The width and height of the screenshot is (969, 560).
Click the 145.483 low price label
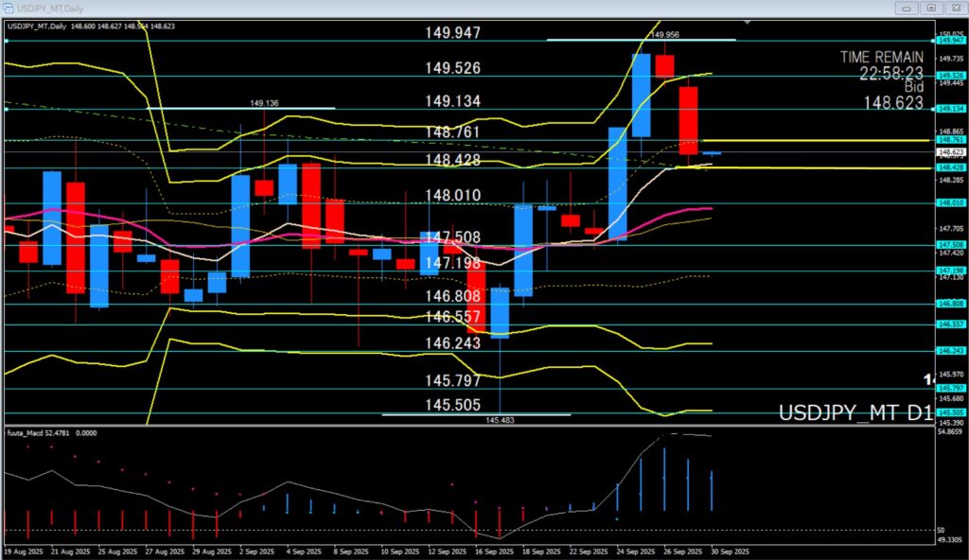pos(500,419)
